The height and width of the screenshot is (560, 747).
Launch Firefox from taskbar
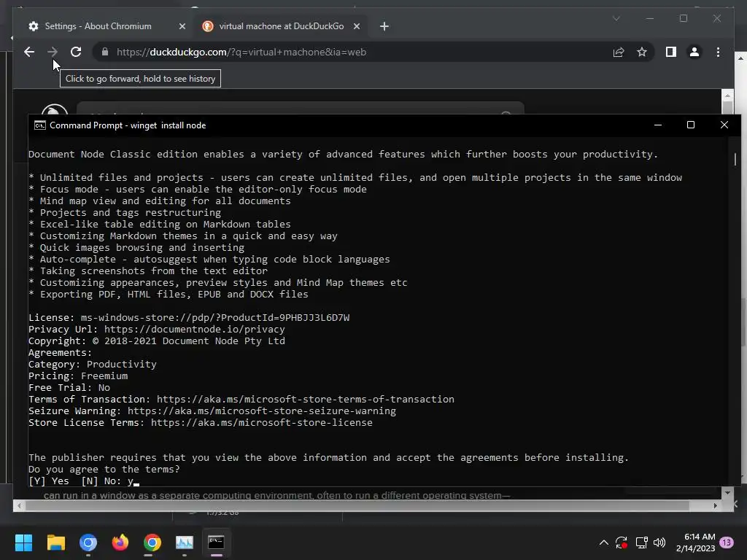click(120, 542)
